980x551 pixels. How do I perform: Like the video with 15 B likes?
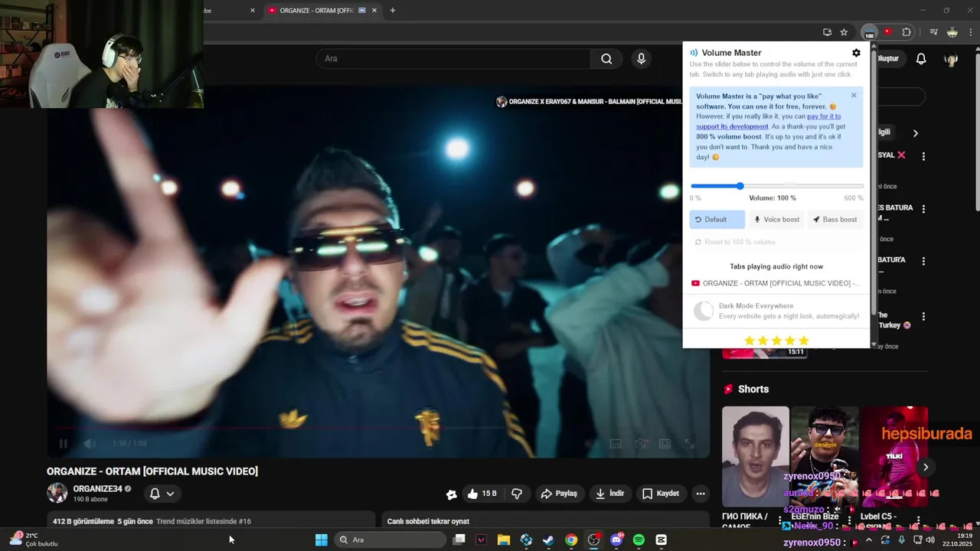pos(482,494)
